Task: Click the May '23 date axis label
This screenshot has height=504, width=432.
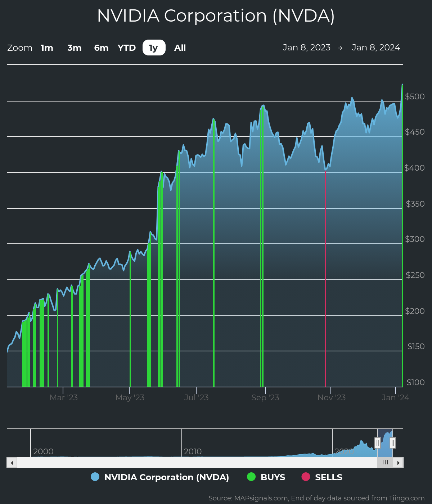Action: (130, 397)
